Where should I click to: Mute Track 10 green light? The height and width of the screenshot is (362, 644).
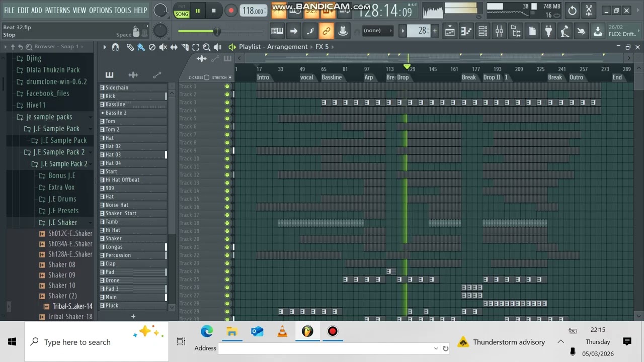(227, 159)
